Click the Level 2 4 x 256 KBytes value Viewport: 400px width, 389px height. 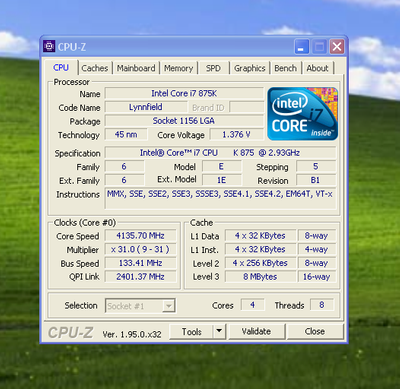click(x=260, y=263)
